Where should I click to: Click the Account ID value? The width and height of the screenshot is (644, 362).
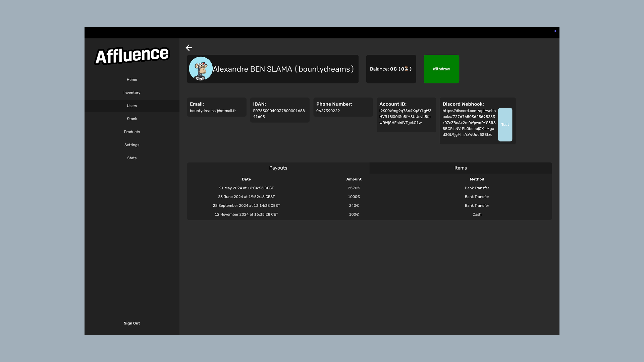(405, 117)
